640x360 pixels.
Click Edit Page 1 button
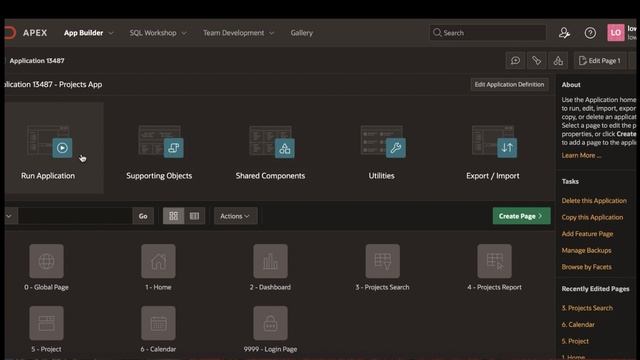pos(600,61)
